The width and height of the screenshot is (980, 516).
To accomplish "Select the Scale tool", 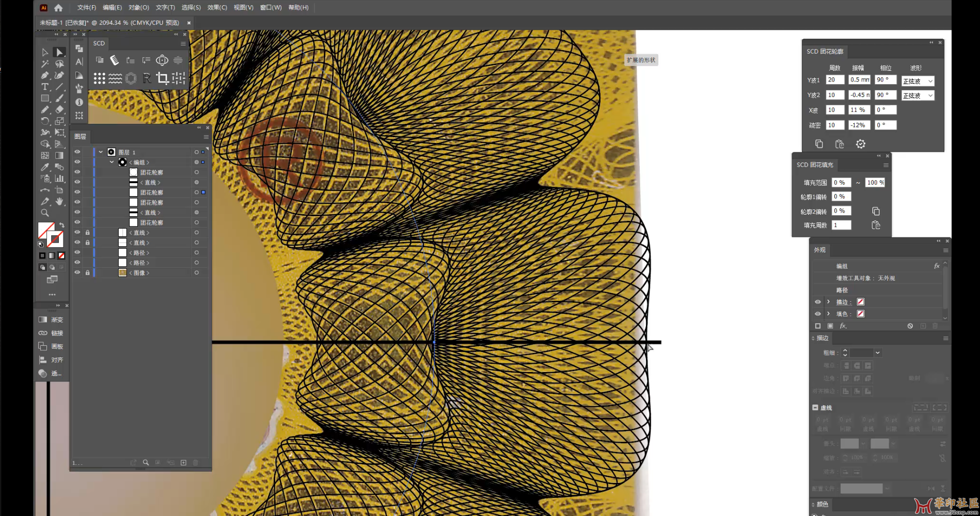I will tap(59, 121).
